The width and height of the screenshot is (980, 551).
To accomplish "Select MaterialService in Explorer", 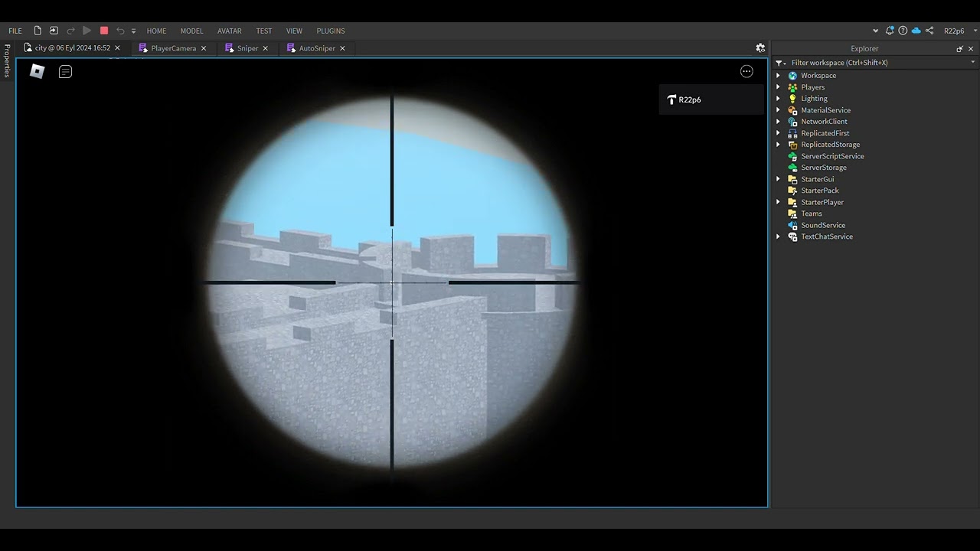I will [x=825, y=110].
